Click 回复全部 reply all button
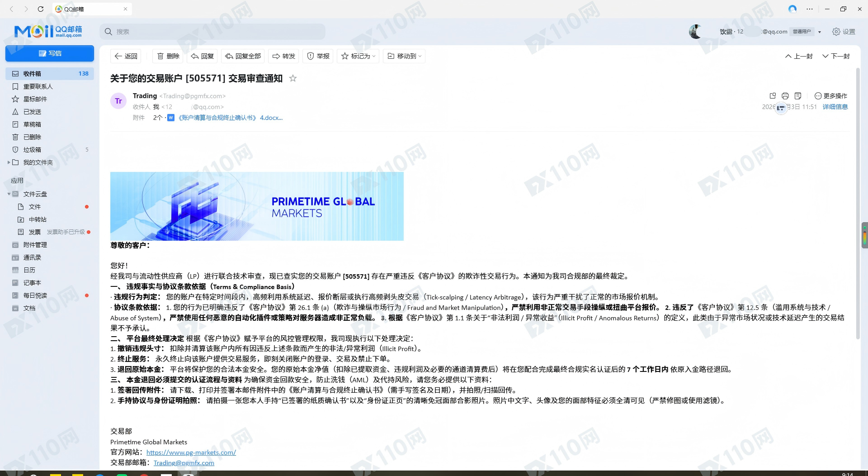Screen dimensions: 868x476 click(x=243, y=56)
